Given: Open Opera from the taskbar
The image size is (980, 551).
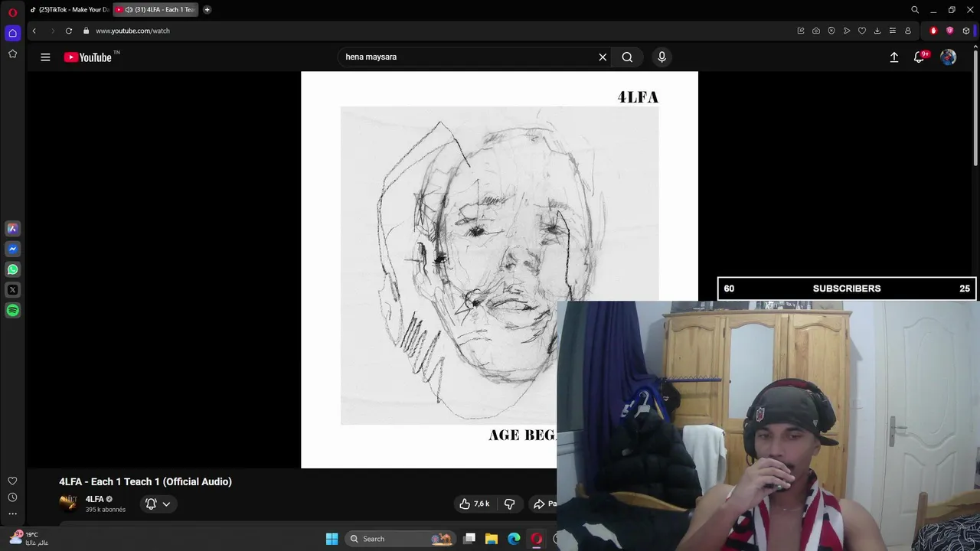Looking at the screenshot, I should [x=537, y=539].
